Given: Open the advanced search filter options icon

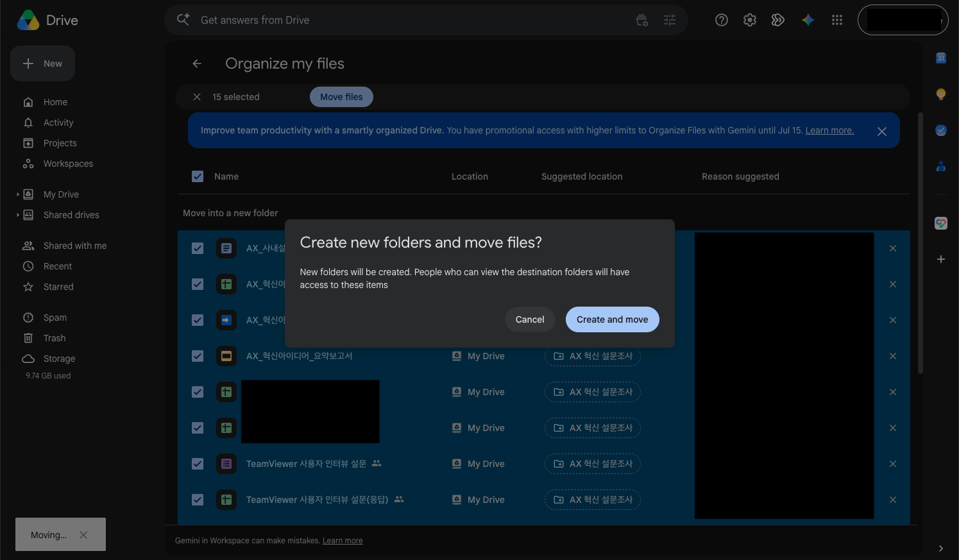Looking at the screenshot, I should tap(670, 20).
